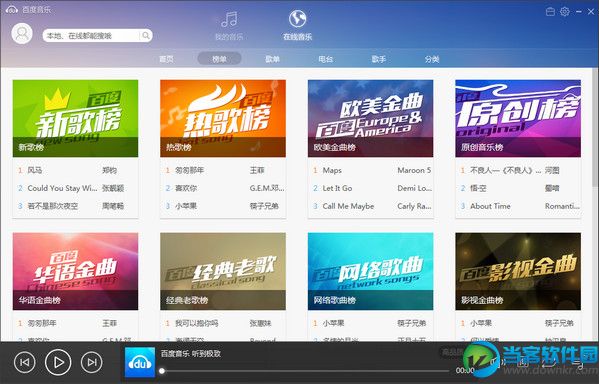The height and width of the screenshot is (384, 599).
Task: Open the settings gear in title bar
Action: pos(565,11)
